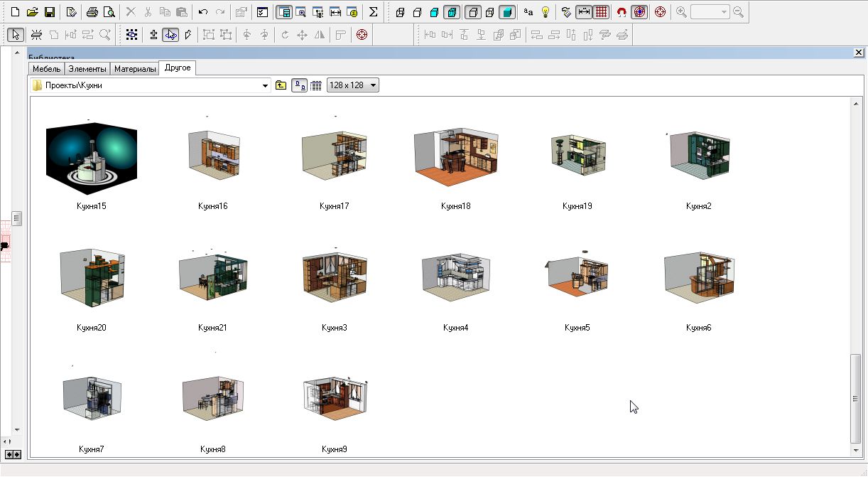
Task: Open a project with the open folder icon
Action: 32,12
